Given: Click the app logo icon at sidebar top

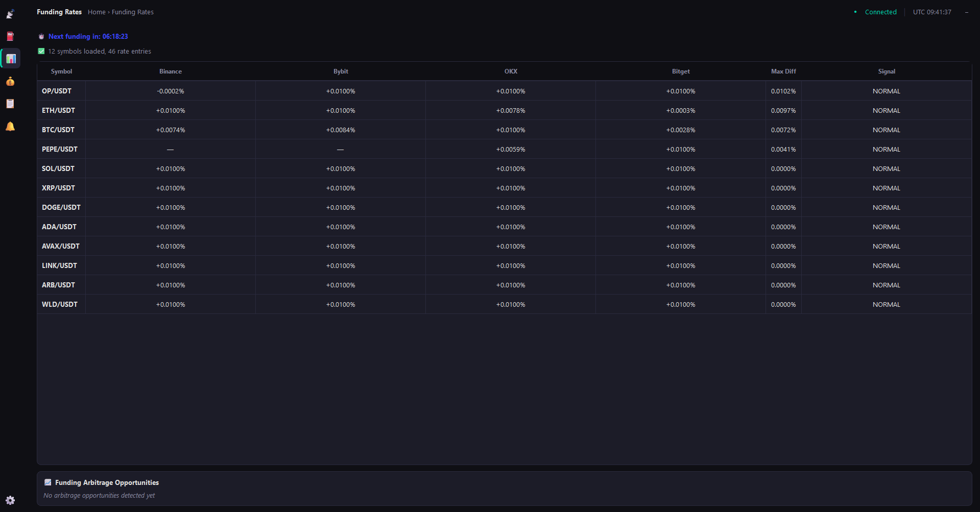Looking at the screenshot, I should click(10, 13).
